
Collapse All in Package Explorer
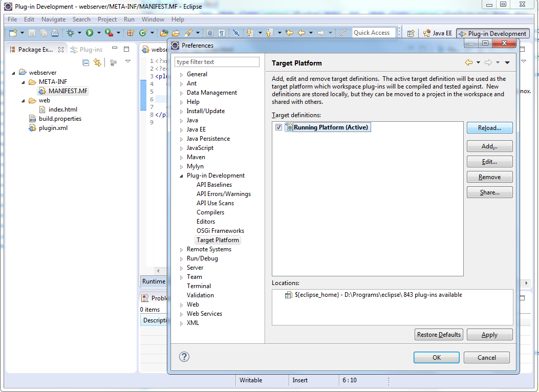86,62
